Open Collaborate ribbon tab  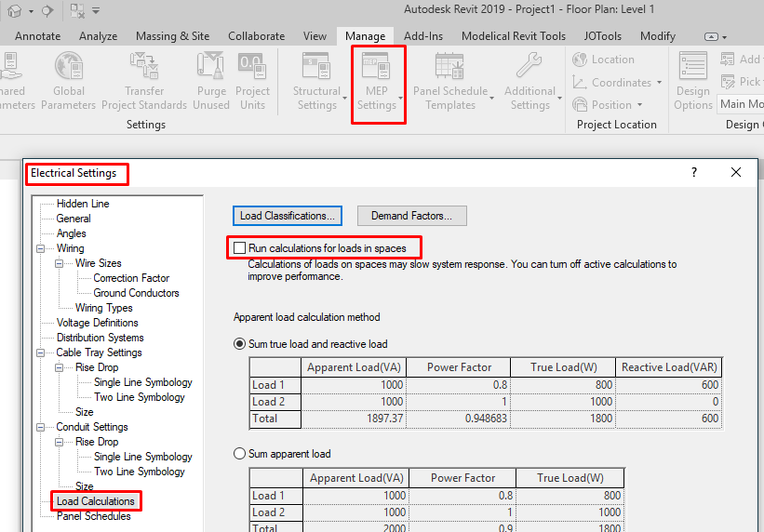click(x=256, y=36)
